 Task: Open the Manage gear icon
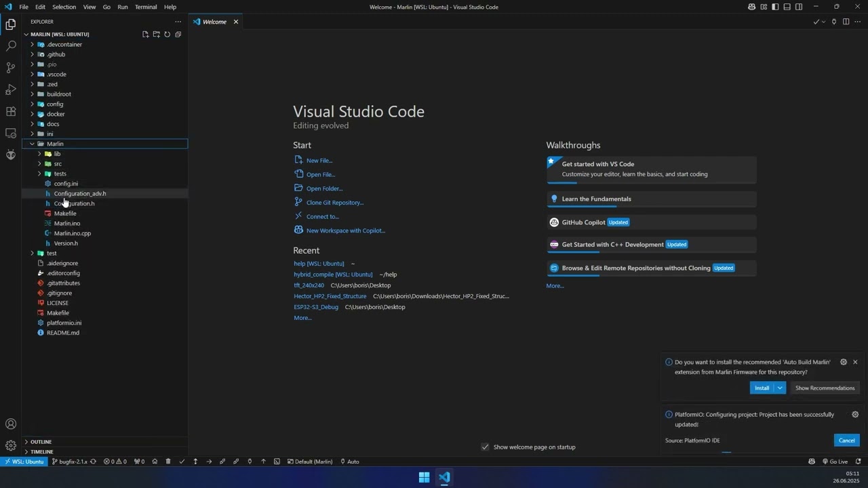(11, 445)
